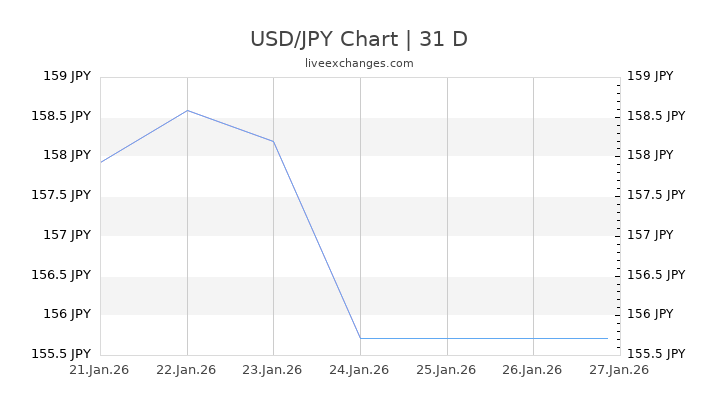
Task: Click the line's starting point at 21 January
Action: 101,162
